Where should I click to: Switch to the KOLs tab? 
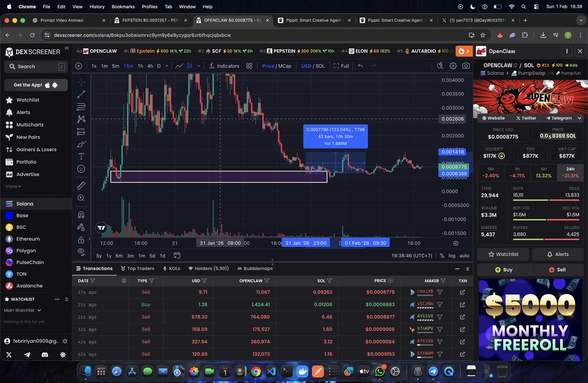click(171, 269)
